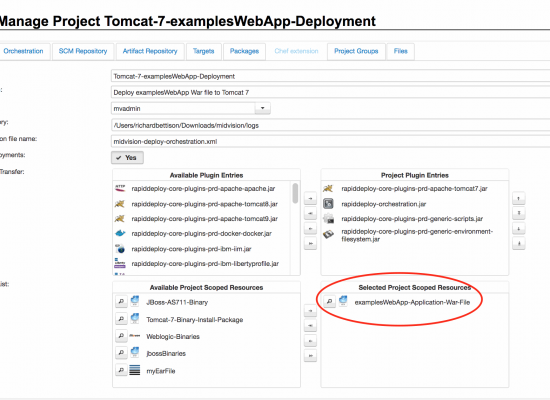Select the ibm-libertyprofile.jar plugin icon

[x=120, y=264]
